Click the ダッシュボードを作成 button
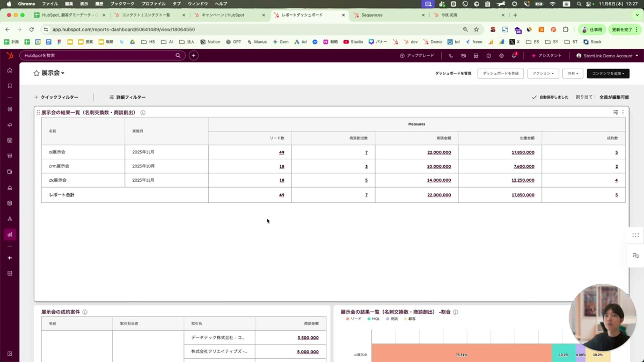The width and height of the screenshot is (644, 362). (500, 73)
